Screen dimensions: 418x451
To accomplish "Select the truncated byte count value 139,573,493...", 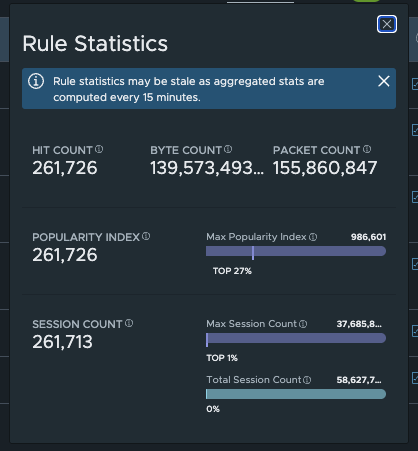I will point(207,168).
